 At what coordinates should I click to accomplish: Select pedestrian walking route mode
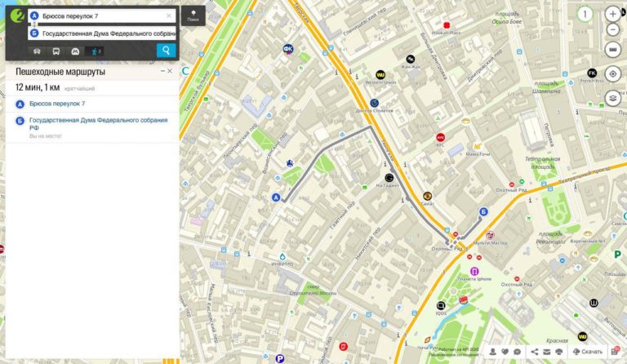click(x=96, y=51)
